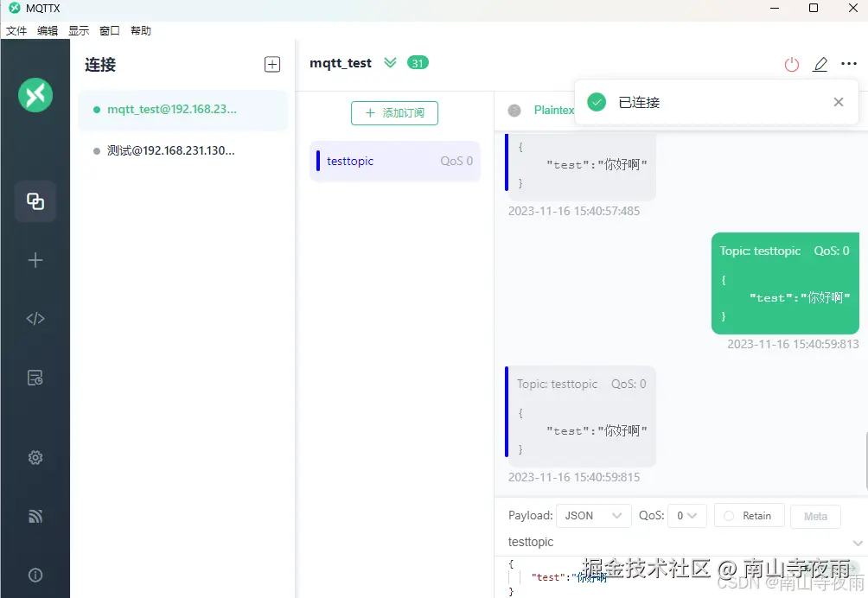Open the 文件 menu
The width and height of the screenshot is (868, 598).
tap(16, 30)
